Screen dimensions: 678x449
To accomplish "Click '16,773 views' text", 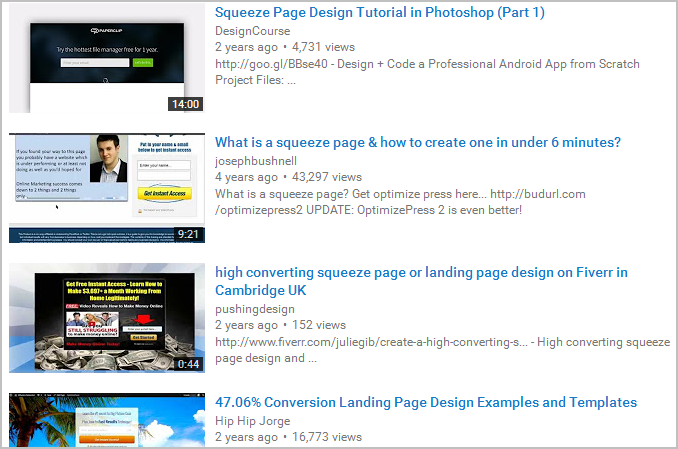I will (326, 437).
